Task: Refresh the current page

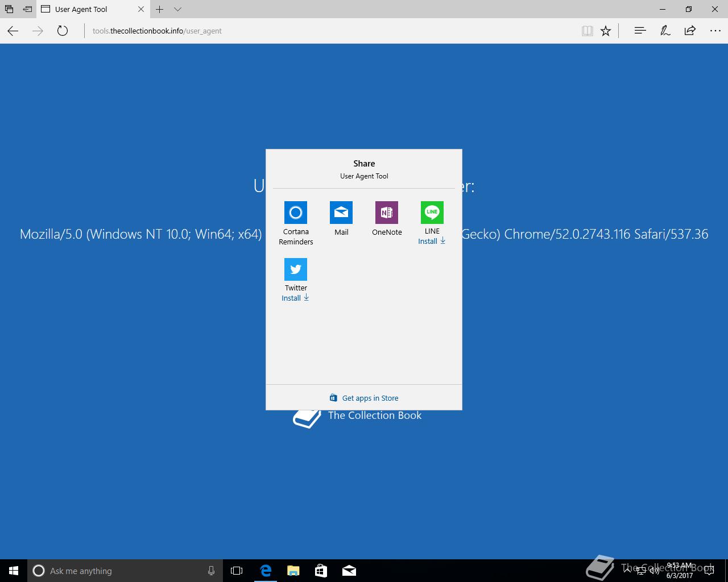Action: [x=63, y=31]
